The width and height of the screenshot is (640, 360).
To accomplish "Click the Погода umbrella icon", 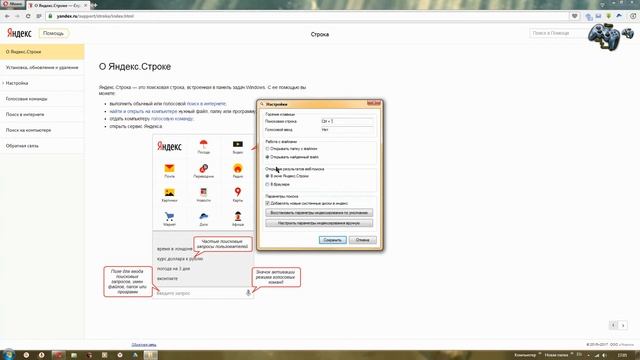I will pos(204,144).
